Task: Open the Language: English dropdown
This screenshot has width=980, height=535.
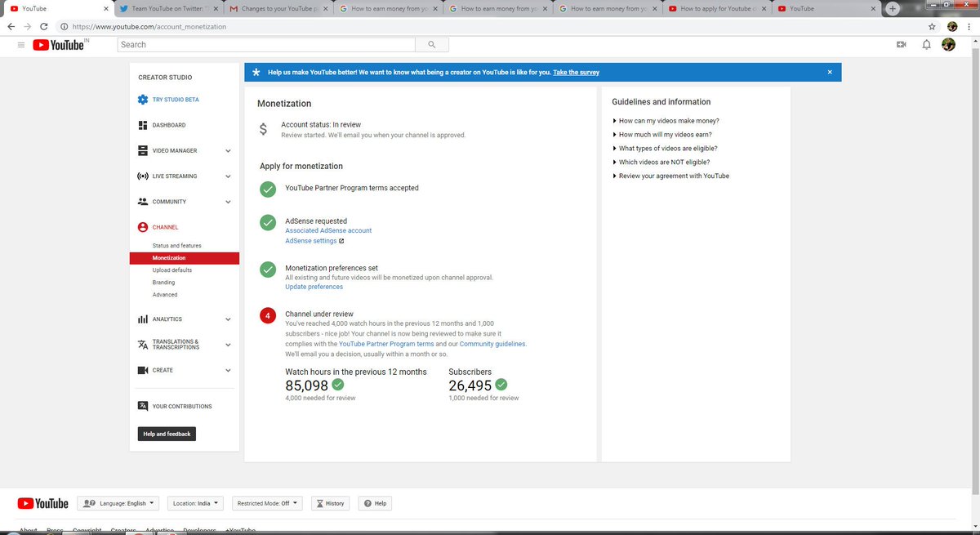Action: point(118,503)
